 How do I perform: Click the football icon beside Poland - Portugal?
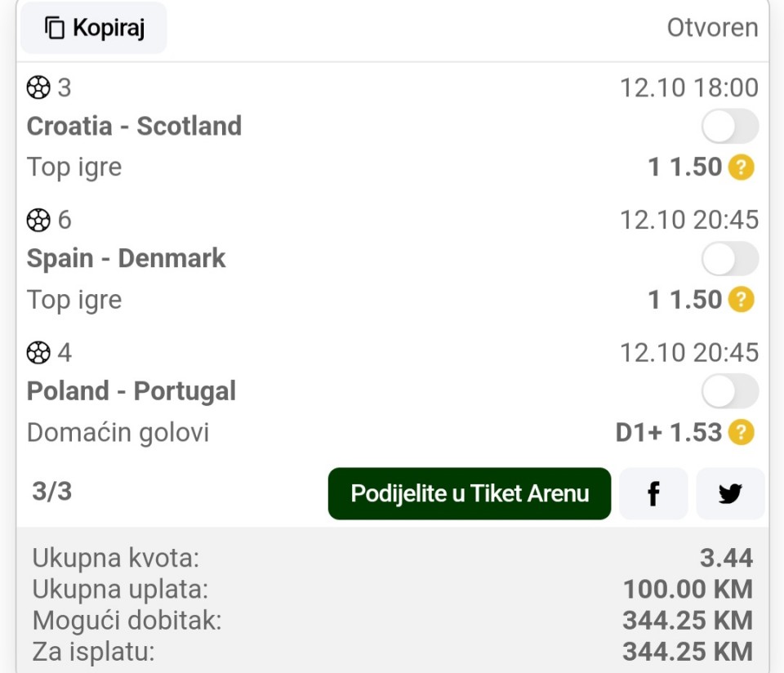point(38,353)
